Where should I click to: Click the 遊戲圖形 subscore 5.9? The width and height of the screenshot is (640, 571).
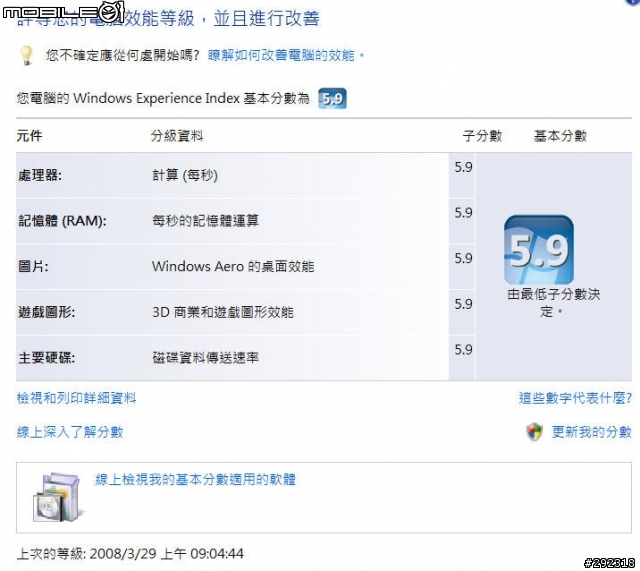(x=463, y=304)
